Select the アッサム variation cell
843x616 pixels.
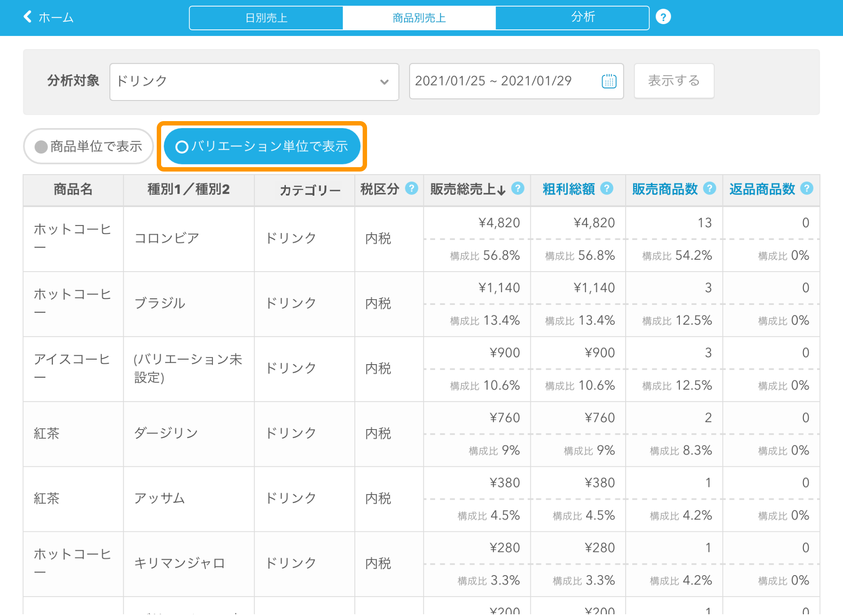pyautogui.click(x=189, y=498)
